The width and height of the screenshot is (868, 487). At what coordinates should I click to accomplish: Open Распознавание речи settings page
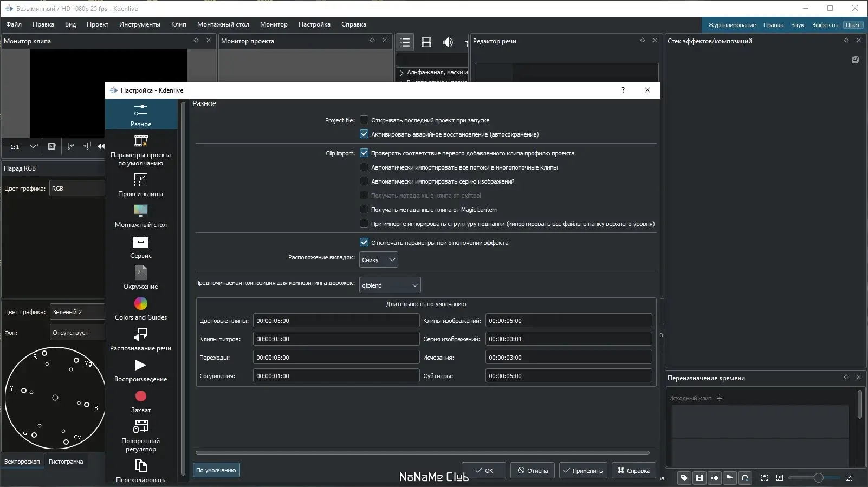click(141, 339)
